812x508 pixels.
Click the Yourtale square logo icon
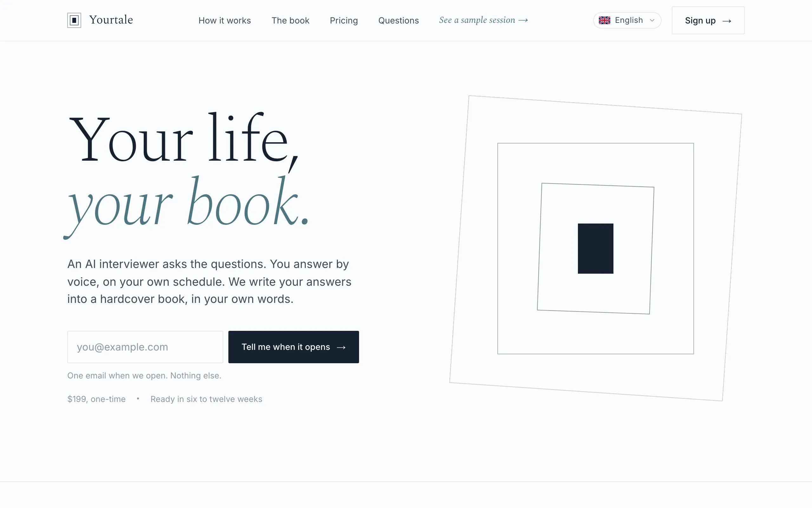74,20
